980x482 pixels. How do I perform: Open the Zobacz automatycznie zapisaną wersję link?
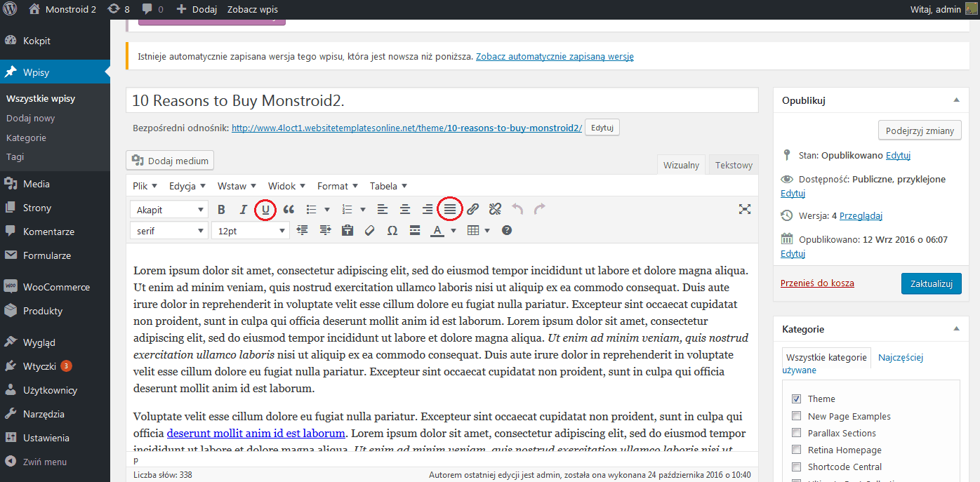point(555,56)
